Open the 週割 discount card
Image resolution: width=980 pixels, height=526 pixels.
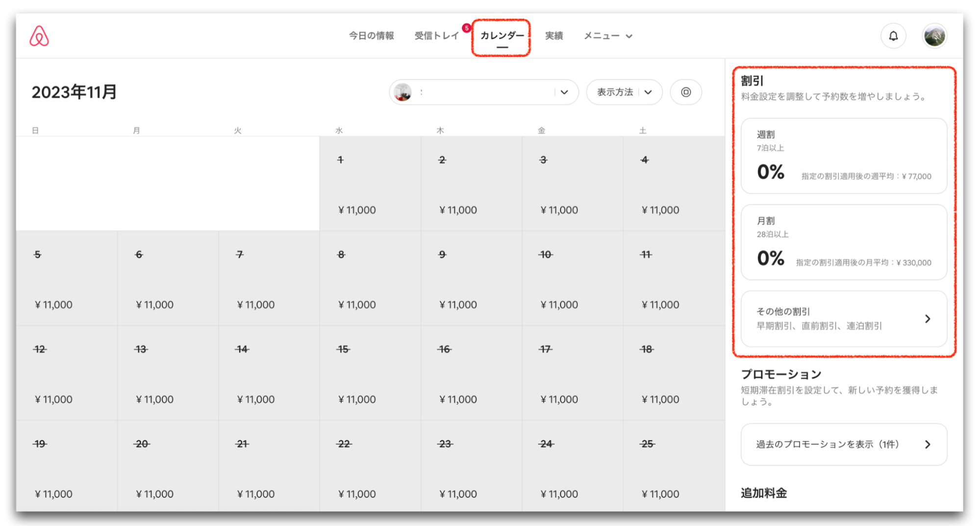[843, 156]
